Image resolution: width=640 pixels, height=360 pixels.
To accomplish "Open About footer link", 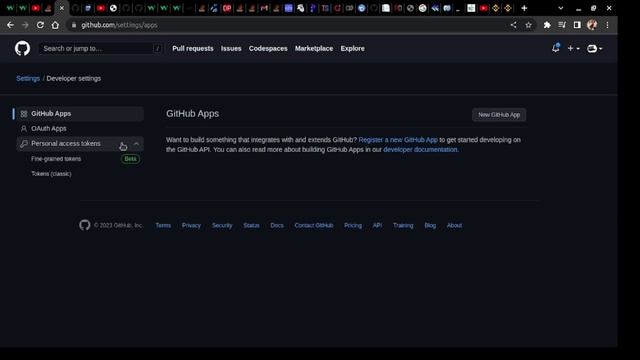I will pyautogui.click(x=454, y=225).
